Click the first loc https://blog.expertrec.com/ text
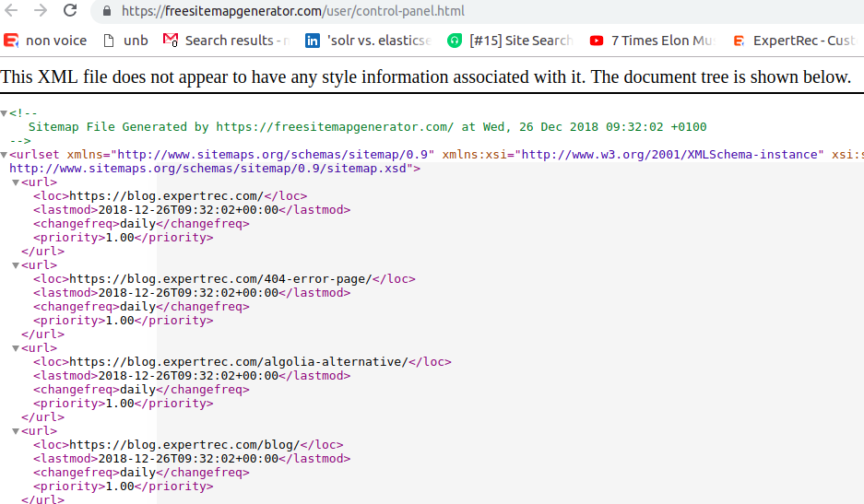This screenshot has height=504, width=864. pyautogui.click(x=166, y=196)
